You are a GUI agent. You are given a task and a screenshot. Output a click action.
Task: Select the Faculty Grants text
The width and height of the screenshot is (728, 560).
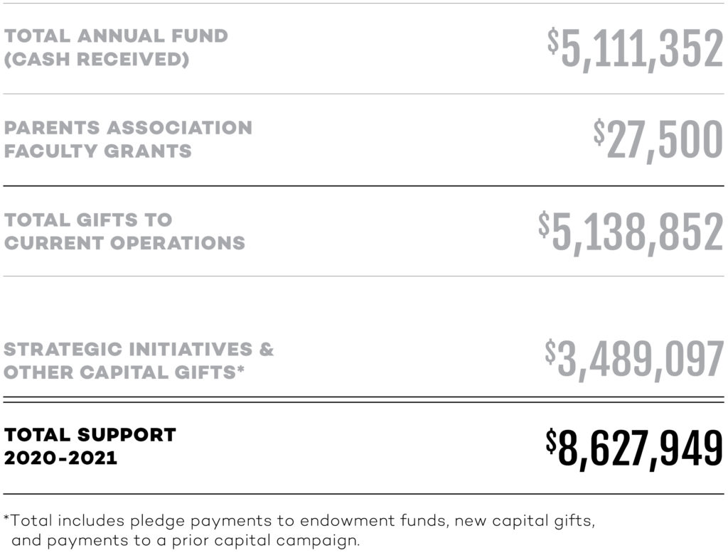coord(98,151)
